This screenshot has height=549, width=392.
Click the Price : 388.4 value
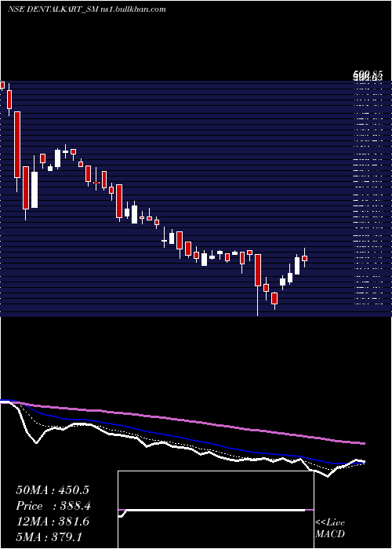pyautogui.click(x=53, y=506)
